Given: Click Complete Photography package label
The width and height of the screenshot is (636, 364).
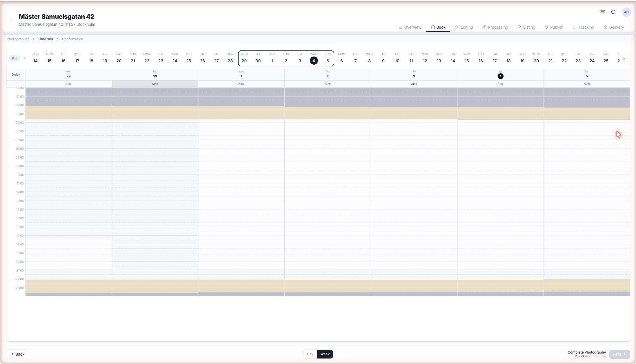Looking at the screenshot, I should (587, 352).
